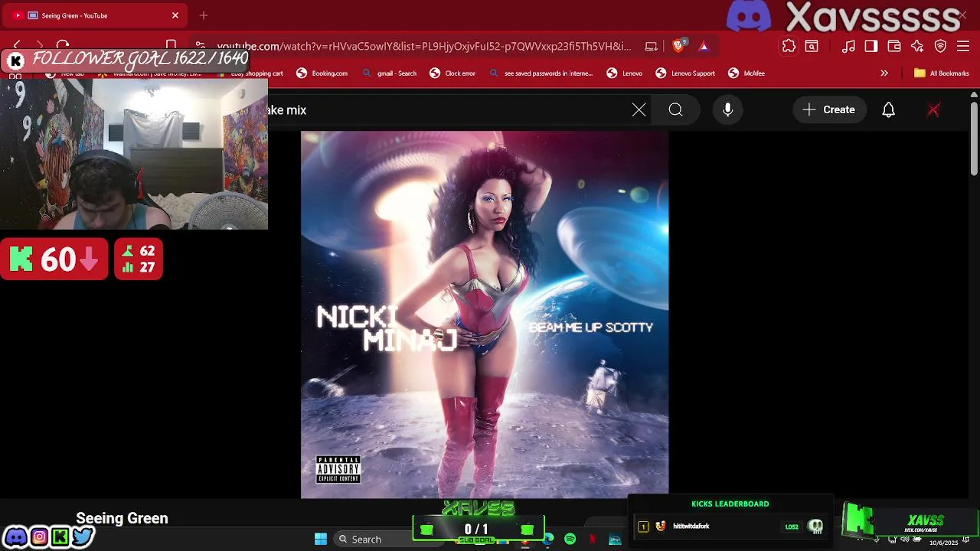The height and width of the screenshot is (551, 980).
Task: Open the Brave VPN shield icon
Action: click(x=940, y=46)
